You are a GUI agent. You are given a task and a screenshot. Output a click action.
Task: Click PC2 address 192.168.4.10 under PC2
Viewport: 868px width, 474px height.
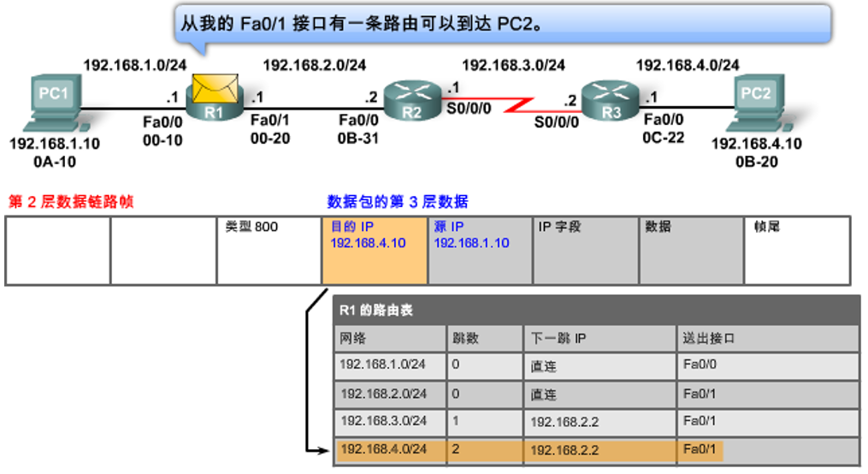(x=757, y=144)
